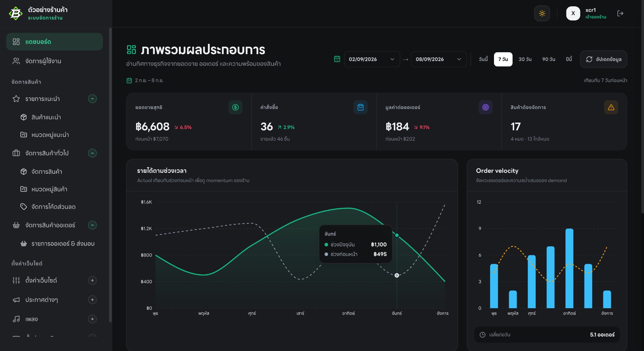The width and height of the screenshot is (644, 351).
Task: Click the sidebar vertical scrollbar
Action: (x=110, y=175)
